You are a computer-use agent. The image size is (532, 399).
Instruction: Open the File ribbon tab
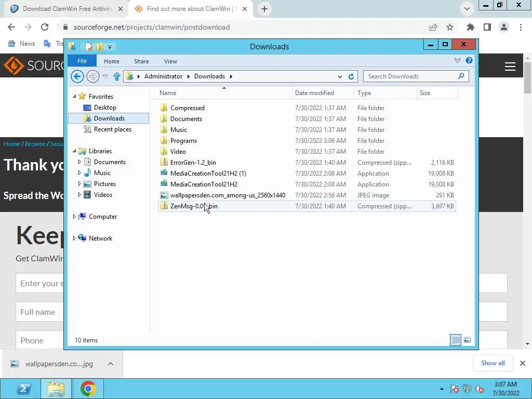click(82, 61)
